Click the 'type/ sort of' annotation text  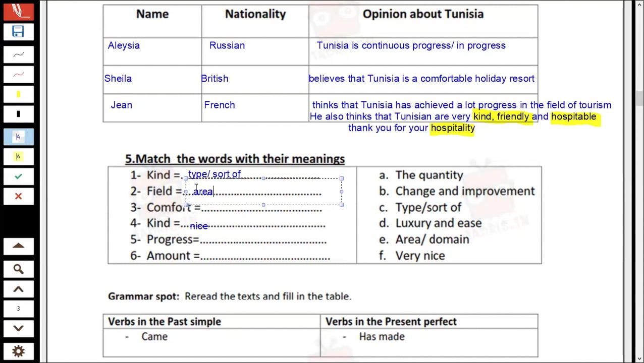214,174
